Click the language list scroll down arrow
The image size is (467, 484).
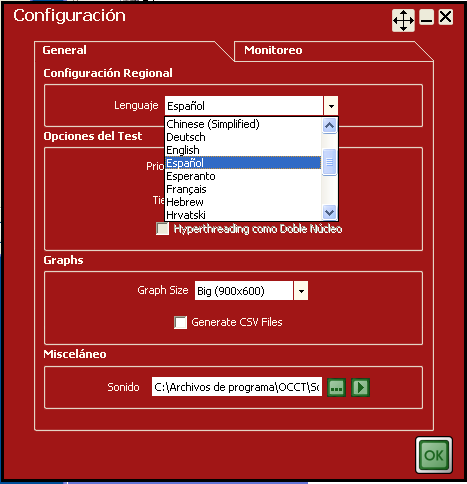[x=329, y=212]
